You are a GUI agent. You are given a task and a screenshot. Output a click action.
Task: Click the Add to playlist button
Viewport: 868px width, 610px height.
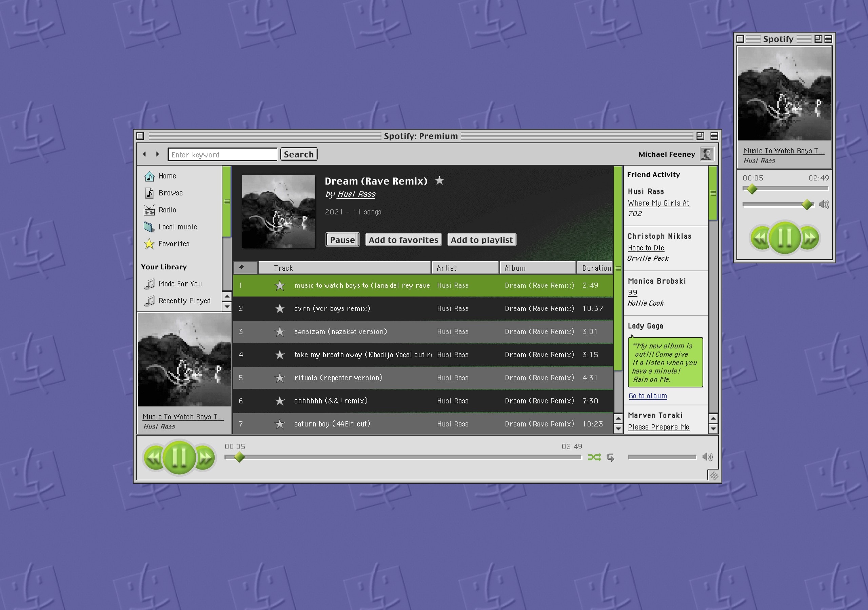[x=481, y=240]
